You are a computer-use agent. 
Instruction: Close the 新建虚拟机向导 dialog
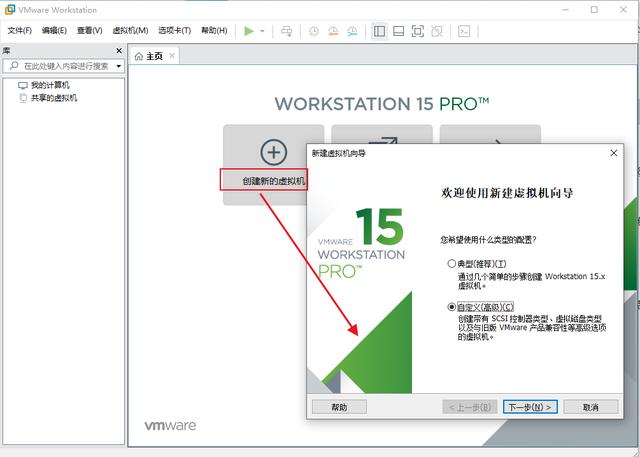(613, 153)
